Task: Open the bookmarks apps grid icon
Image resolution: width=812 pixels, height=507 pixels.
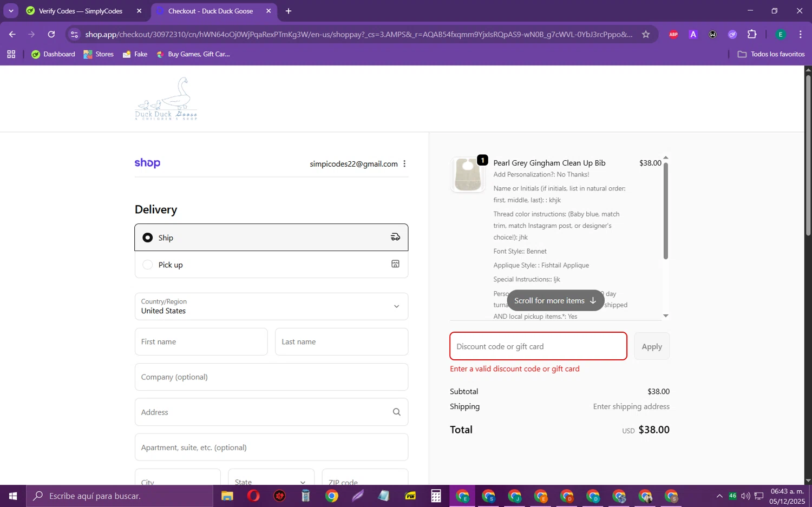Action: [x=11, y=54]
